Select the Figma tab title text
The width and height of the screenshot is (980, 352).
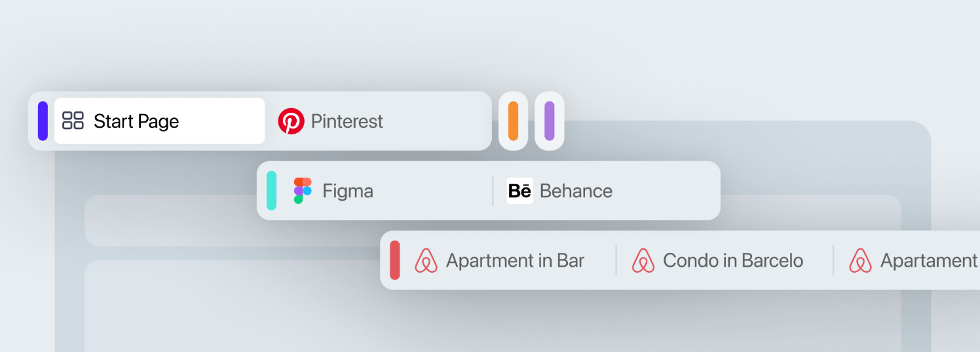(348, 191)
